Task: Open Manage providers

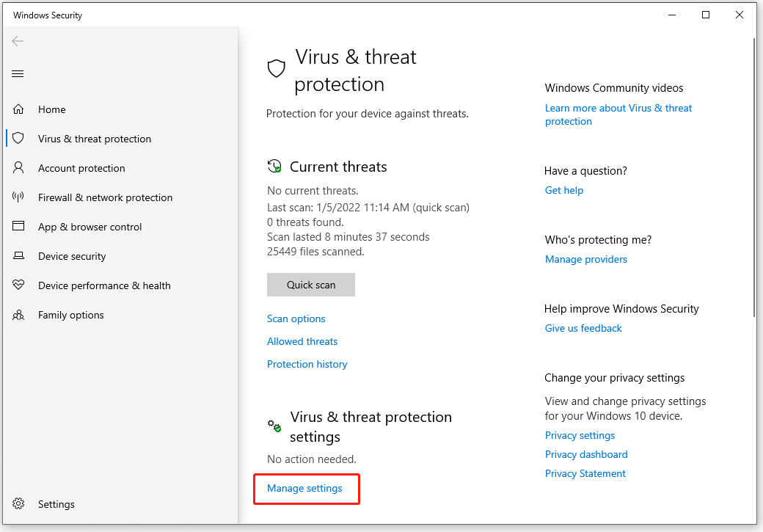Action: pos(585,259)
